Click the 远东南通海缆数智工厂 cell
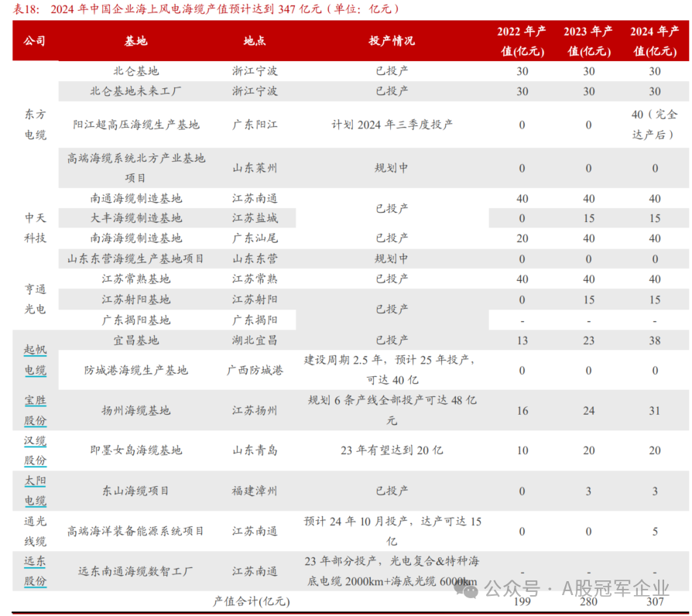This screenshot has height=616, width=692. 136,571
